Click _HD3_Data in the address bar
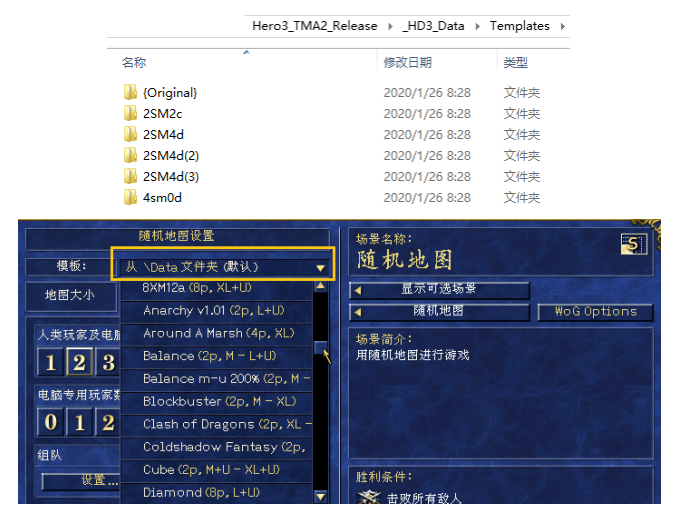Screen dimensions: 695x511 tap(433, 26)
